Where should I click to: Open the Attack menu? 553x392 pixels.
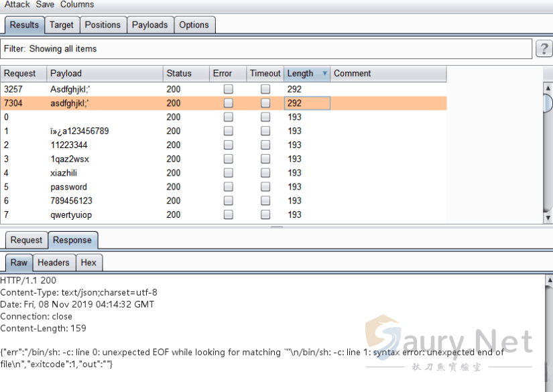[17, 5]
